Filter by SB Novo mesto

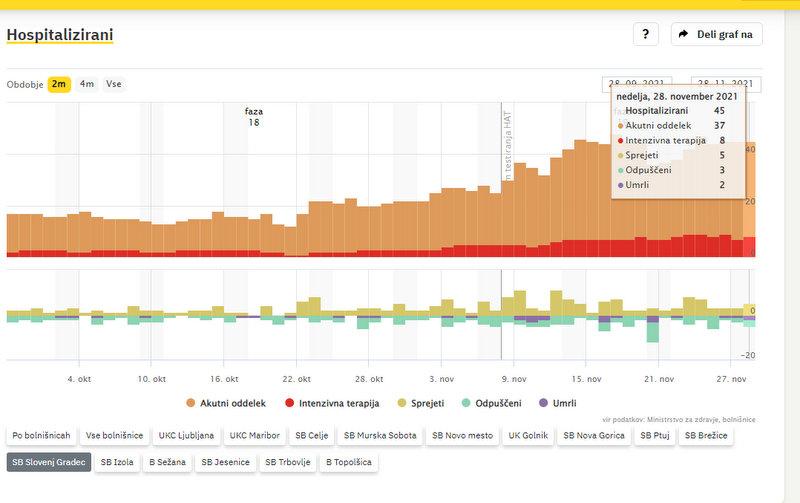[462, 436]
